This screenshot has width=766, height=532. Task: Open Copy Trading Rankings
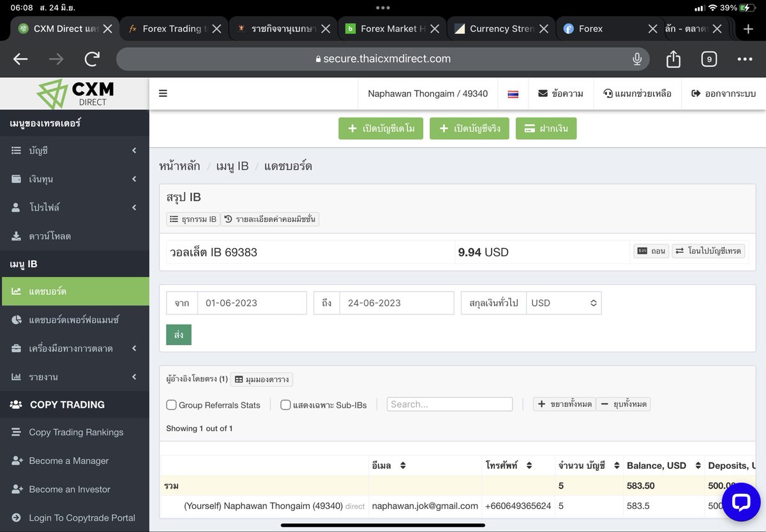tap(75, 432)
